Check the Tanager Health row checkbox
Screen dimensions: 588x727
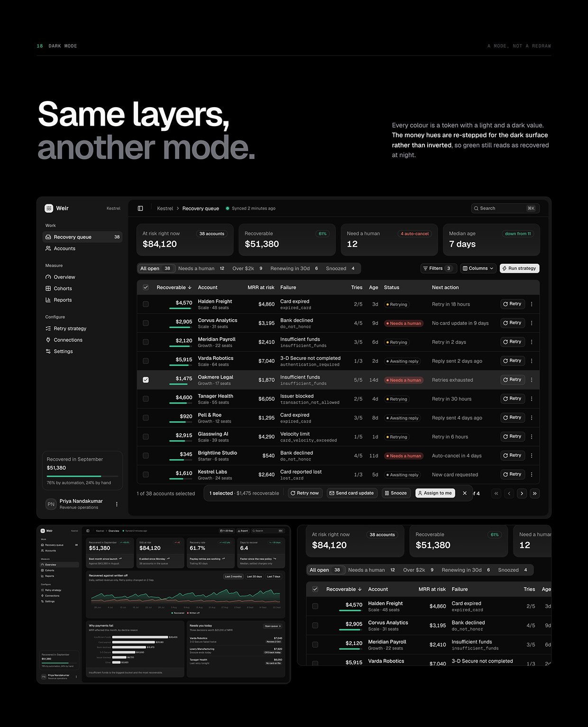point(146,399)
